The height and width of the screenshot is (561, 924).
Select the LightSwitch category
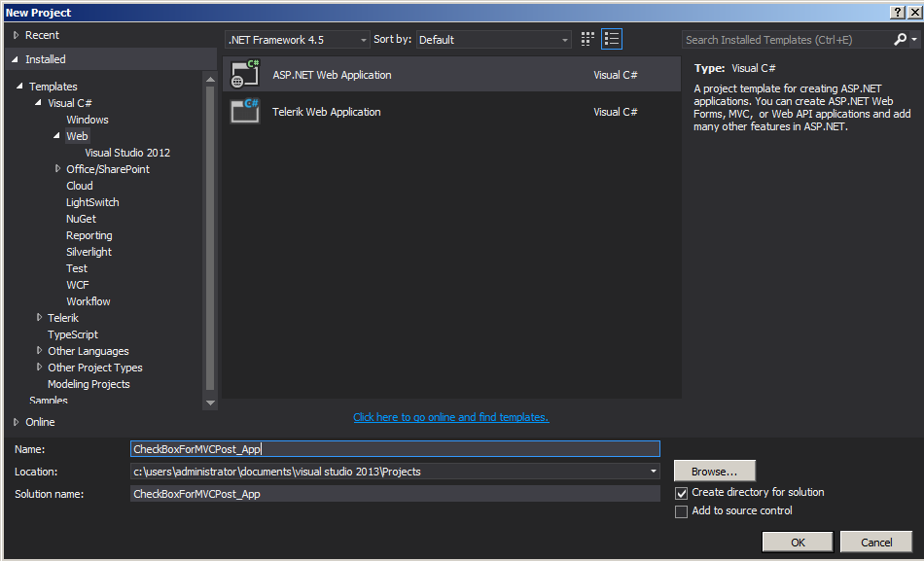[92, 202]
